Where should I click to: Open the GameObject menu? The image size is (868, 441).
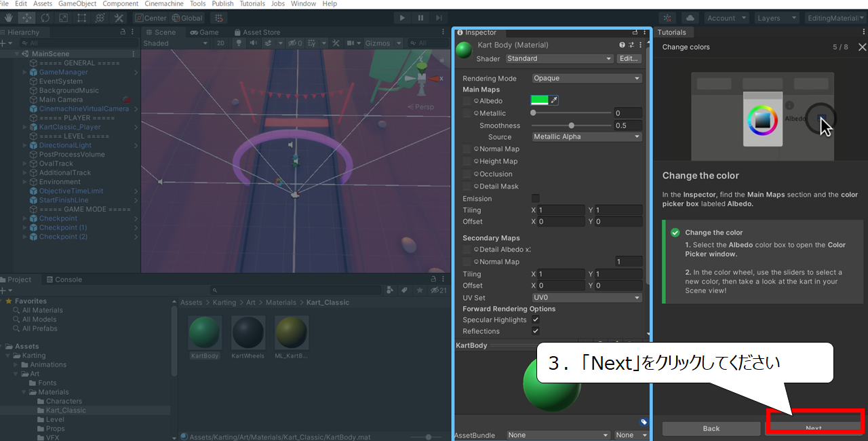click(77, 4)
